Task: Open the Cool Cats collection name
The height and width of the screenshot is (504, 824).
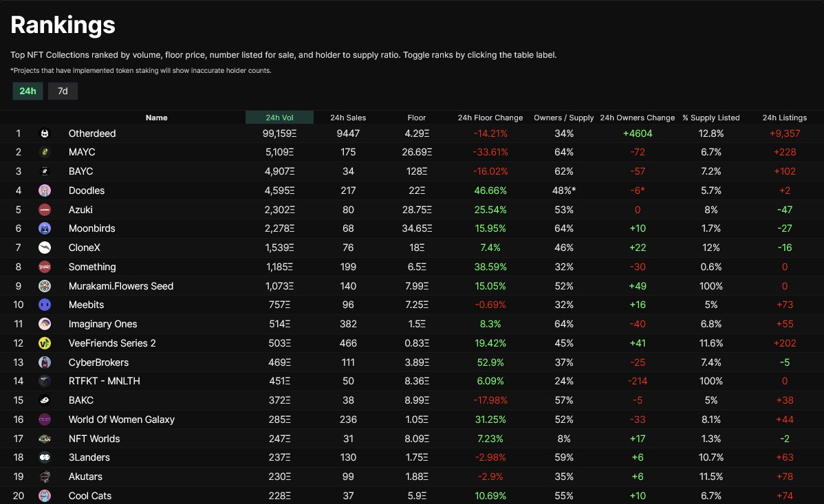Action: pyautogui.click(x=90, y=496)
